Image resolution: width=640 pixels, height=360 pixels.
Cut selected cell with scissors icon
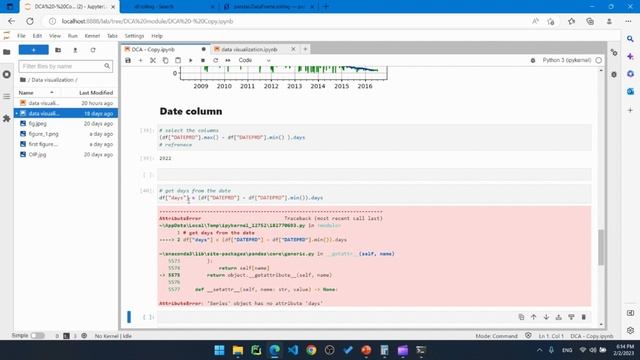pos(153,60)
